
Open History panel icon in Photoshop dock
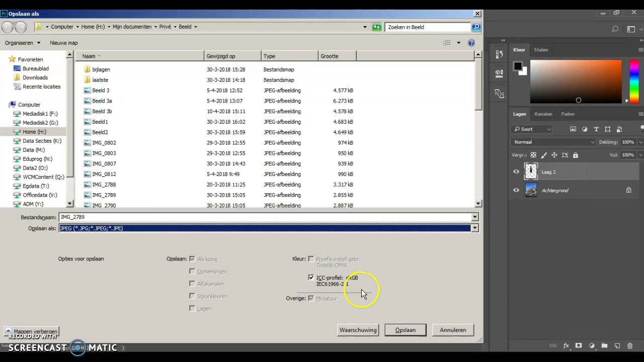click(499, 54)
